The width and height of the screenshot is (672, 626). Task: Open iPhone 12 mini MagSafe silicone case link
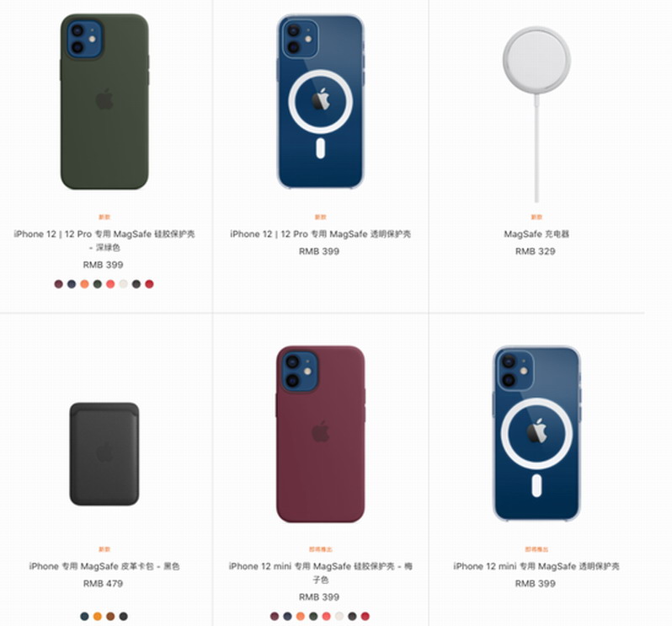click(x=320, y=573)
